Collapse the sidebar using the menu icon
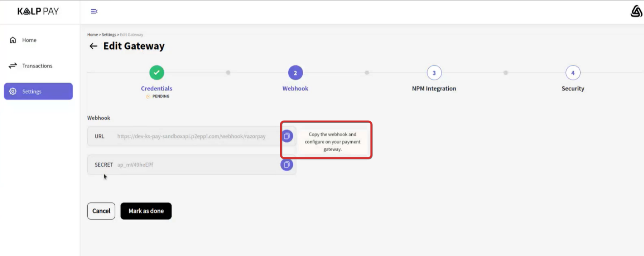The width and height of the screenshot is (644, 256). [x=94, y=11]
